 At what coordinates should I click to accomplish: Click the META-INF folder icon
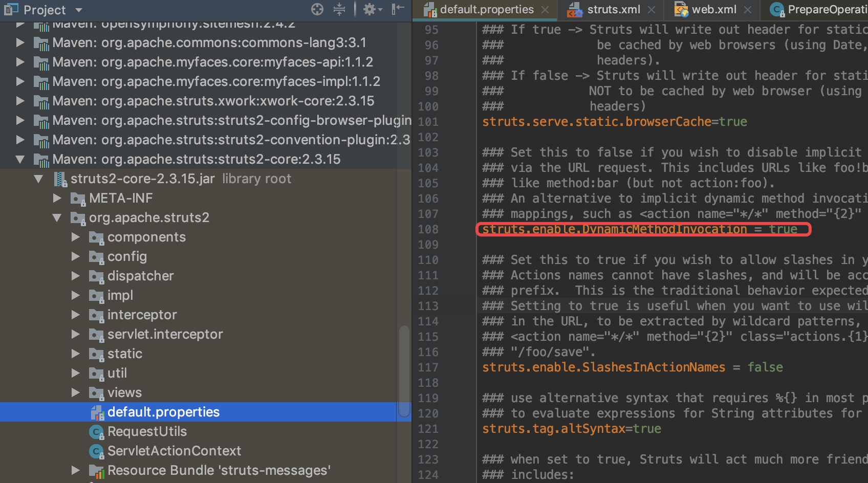point(78,199)
